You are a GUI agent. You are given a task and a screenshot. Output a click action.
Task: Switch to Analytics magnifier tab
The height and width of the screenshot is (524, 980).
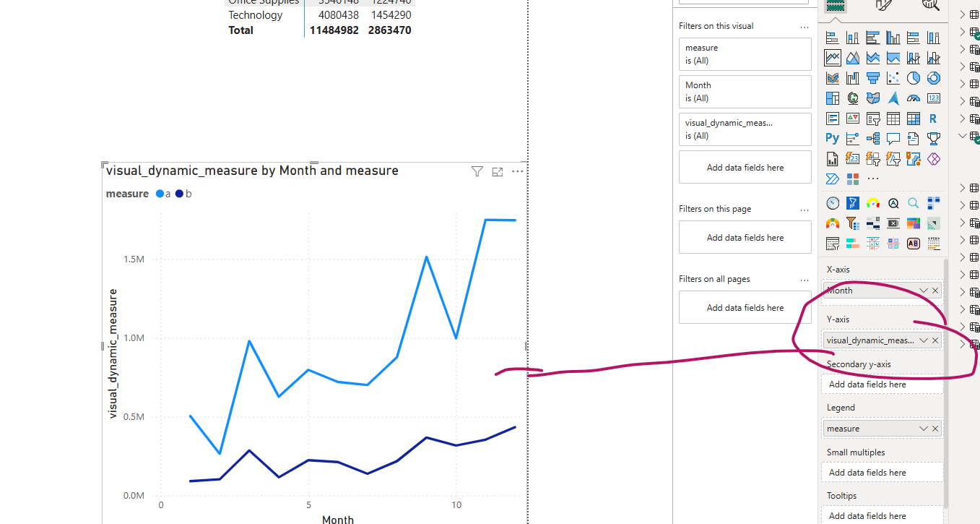coord(932,5)
